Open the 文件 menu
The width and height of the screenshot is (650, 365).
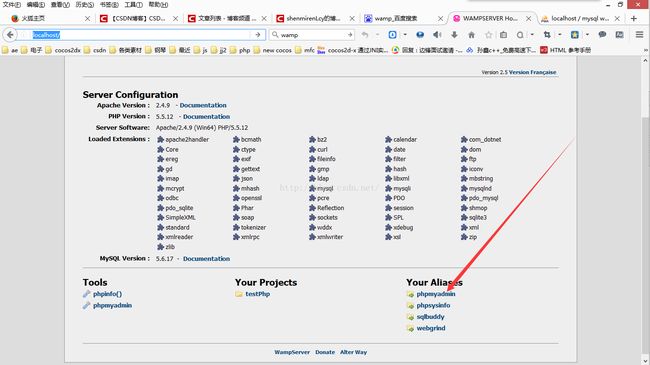12,5
